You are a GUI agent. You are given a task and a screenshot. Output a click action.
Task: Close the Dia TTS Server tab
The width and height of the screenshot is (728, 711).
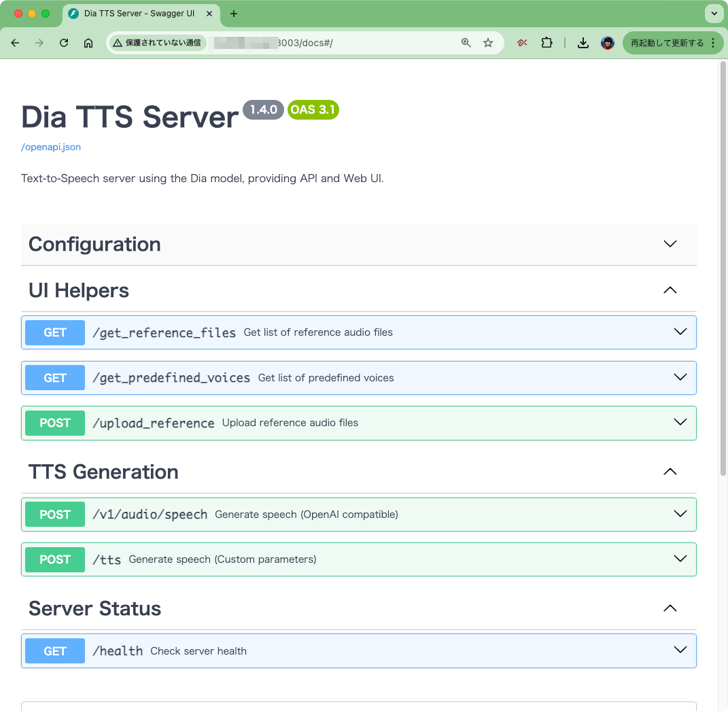pyautogui.click(x=209, y=14)
